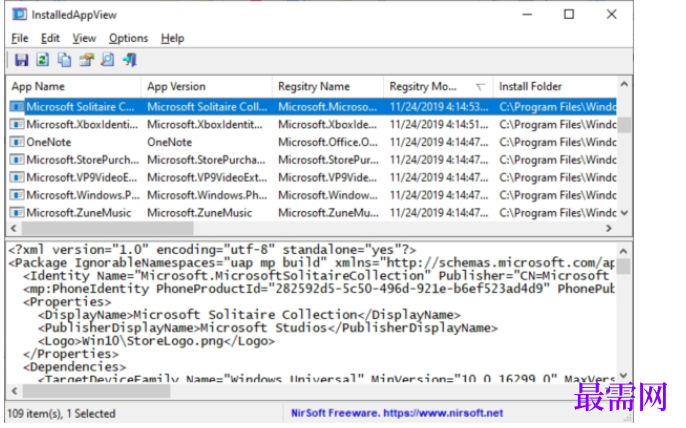Image resolution: width=686 pixels, height=428 pixels.
Task: Open the NirSoft Freeware website link
Action: pos(397,413)
